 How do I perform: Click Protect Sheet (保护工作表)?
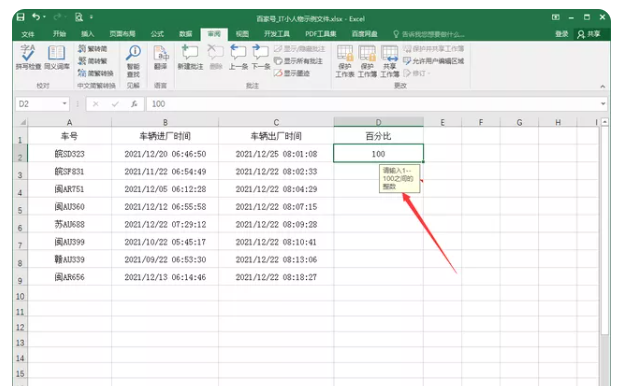click(344, 61)
